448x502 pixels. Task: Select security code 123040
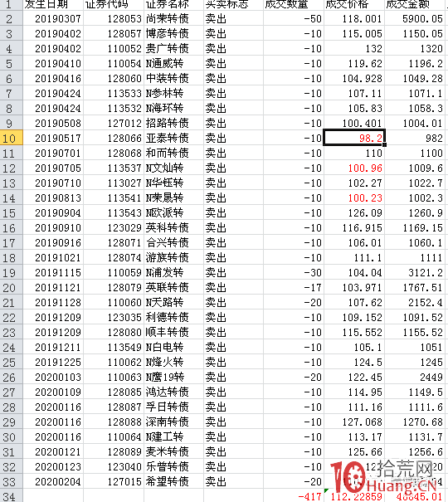tap(114, 467)
